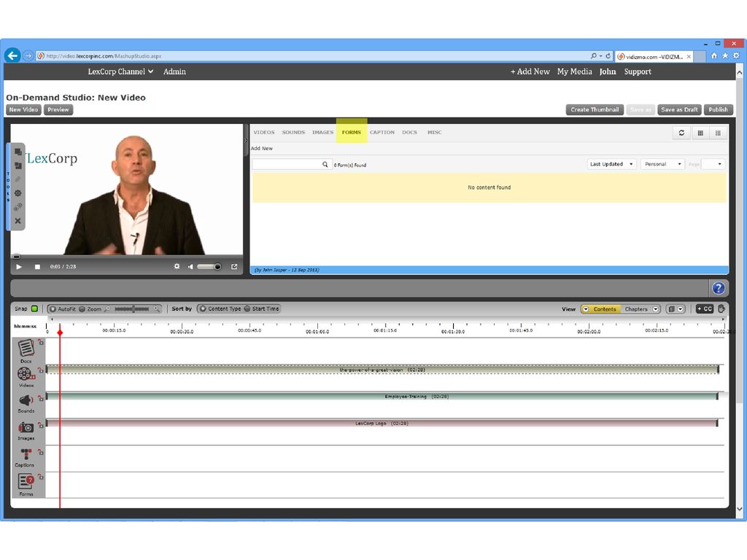Image resolution: width=747 pixels, height=560 pixels.
Task: Adjust the player volume slider
Action: [209, 267]
